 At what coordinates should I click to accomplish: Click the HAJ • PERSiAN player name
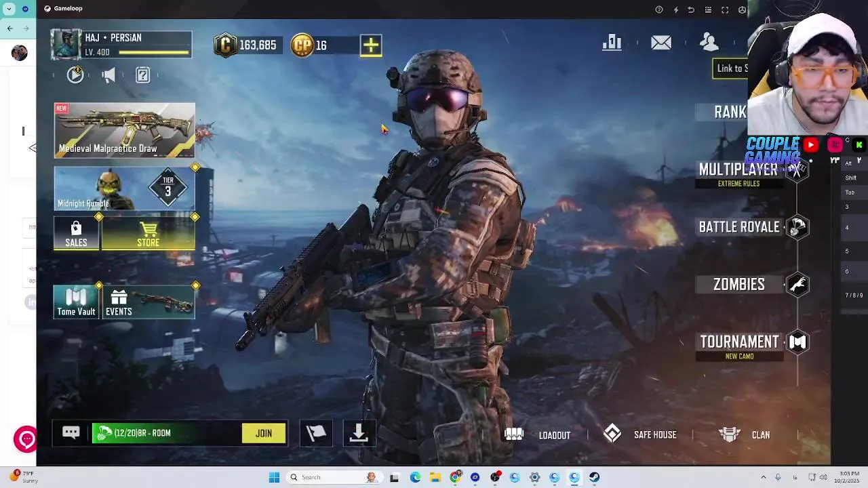[113, 38]
